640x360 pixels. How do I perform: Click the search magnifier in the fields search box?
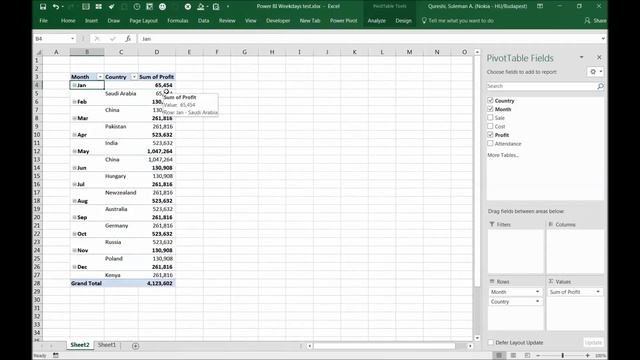tap(600, 86)
